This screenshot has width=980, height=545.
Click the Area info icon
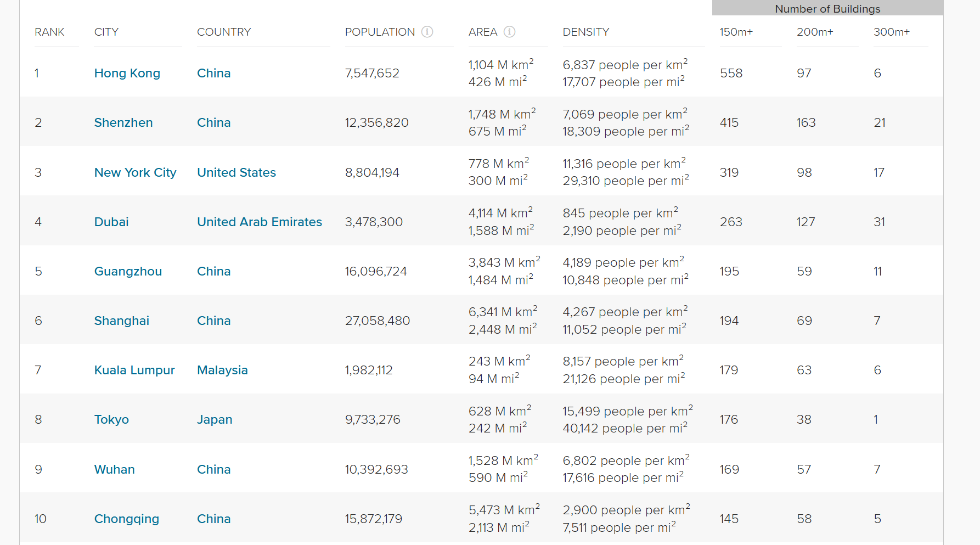[x=509, y=32]
